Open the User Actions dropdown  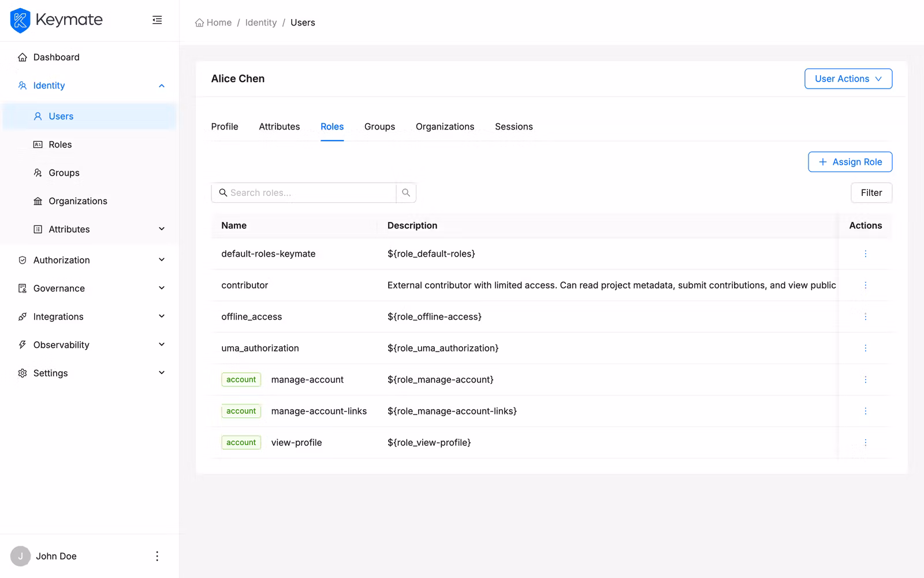pyautogui.click(x=848, y=79)
